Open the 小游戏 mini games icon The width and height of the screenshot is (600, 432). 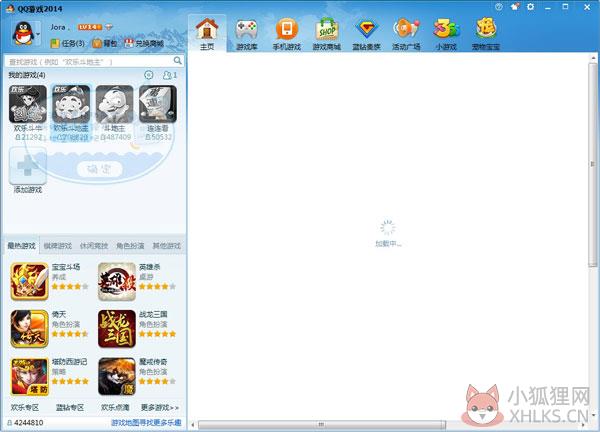coord(446,29)
